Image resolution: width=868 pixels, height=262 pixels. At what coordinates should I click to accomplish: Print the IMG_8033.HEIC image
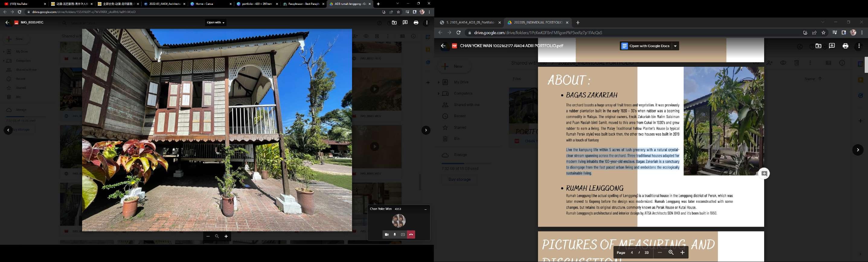click(416, 23)
